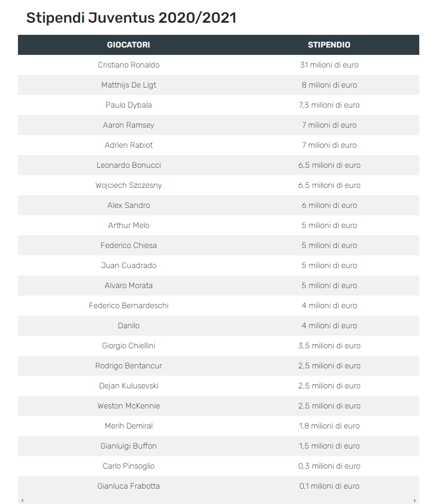Click the horizontal scrollbar track
Image resolution: width=433 pixels, height=504 pixels.
pyautogui.click(x=219, y=500)
